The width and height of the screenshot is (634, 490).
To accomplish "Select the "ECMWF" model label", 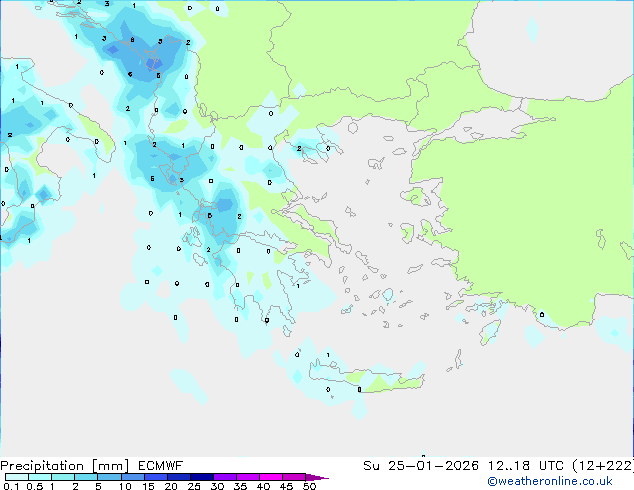I will [x=161, y=466].
